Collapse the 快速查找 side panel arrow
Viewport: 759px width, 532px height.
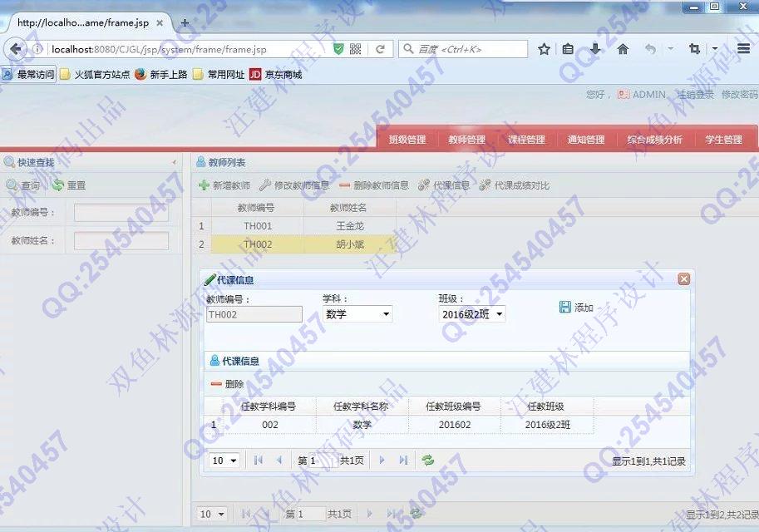(174, 162)
